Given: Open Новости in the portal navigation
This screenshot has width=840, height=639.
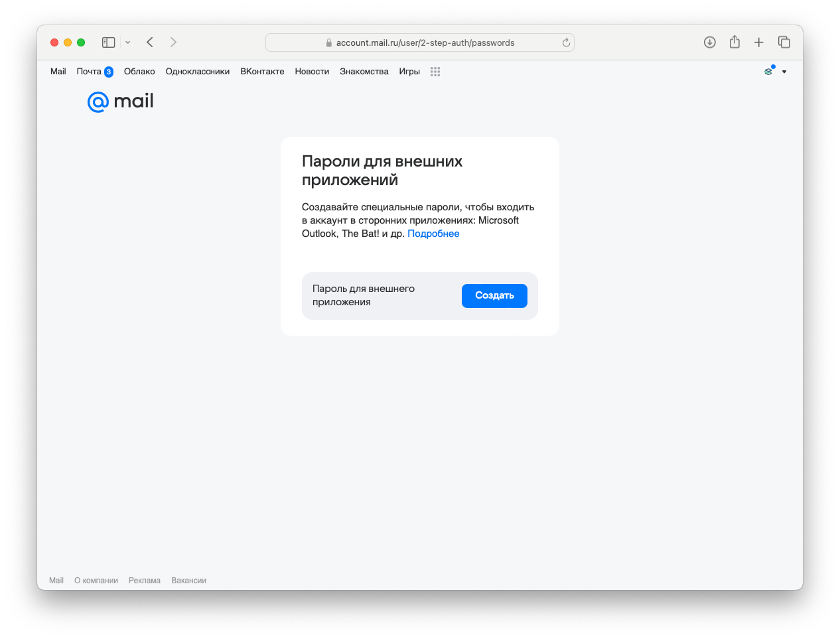Looking at the screenshot, I should [x=312, y=72].
